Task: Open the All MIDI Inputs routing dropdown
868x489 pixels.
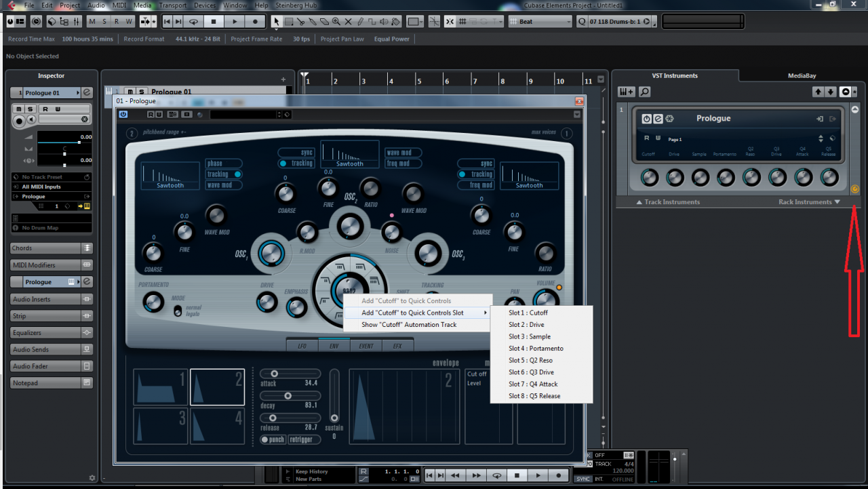Action: click(51, 187)
